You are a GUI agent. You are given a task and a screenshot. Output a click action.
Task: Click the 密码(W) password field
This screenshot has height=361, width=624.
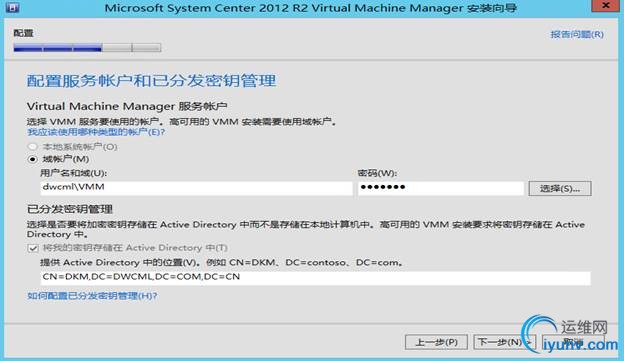[x=441, y=188]
